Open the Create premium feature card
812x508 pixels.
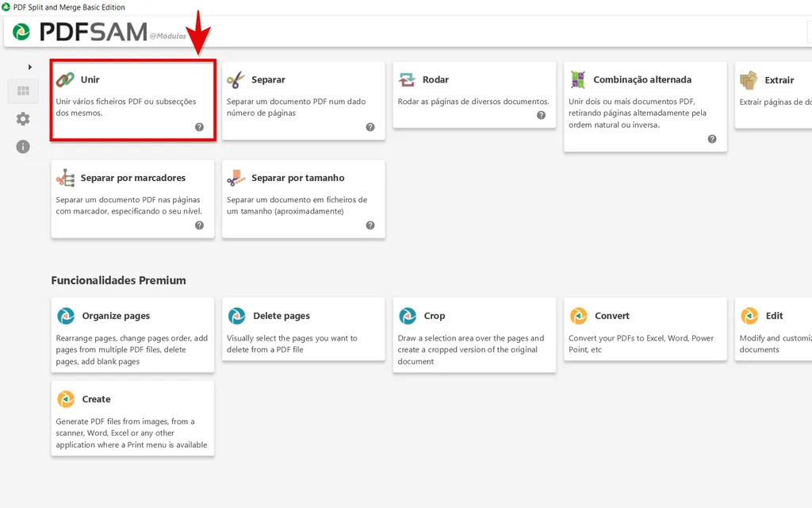click(132, 418)
